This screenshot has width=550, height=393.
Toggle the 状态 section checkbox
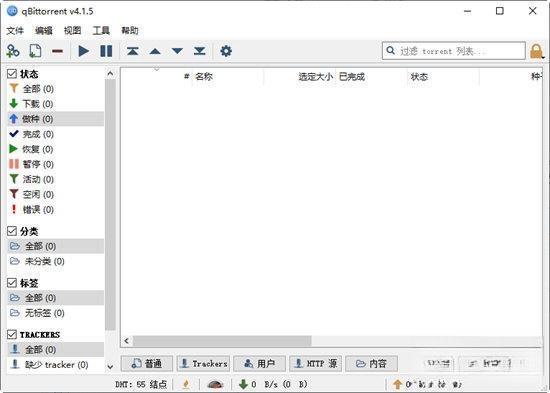click(12, 74)
